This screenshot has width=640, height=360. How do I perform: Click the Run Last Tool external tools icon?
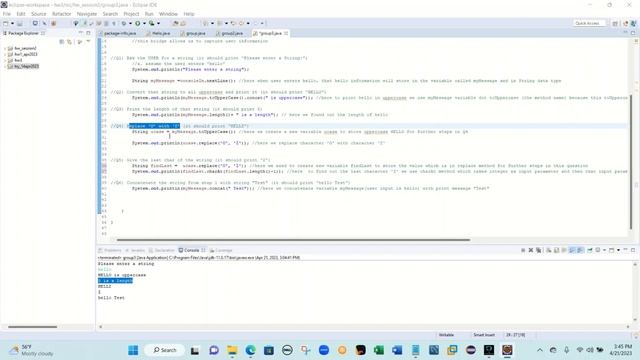pyautogui.click(x=151, y=24)
